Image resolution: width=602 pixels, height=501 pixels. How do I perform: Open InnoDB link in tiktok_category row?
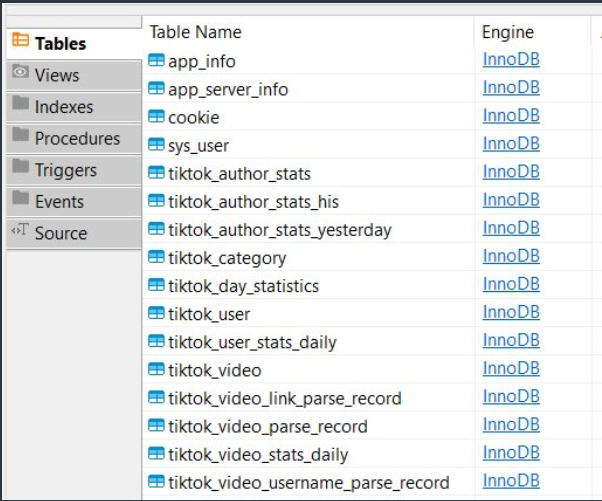(511, 256)
